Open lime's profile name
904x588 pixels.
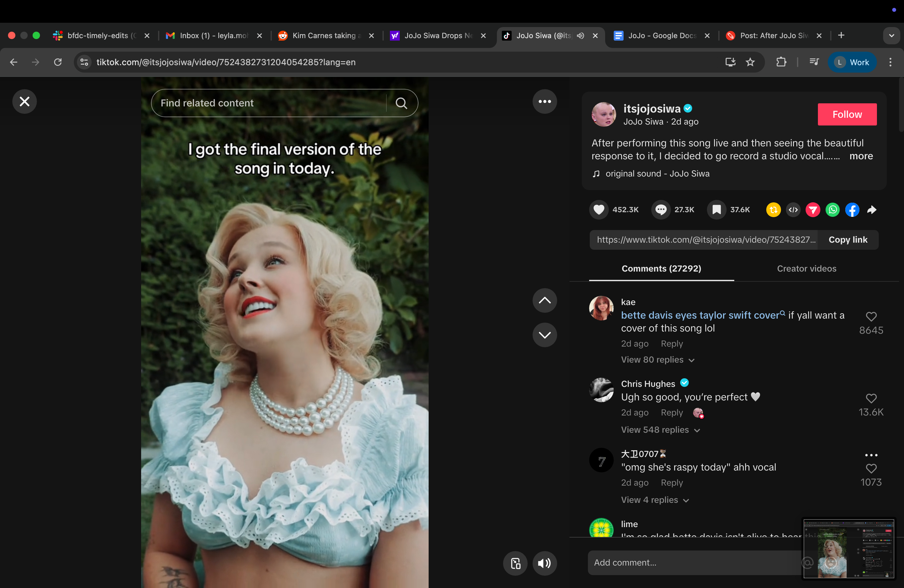629,524
